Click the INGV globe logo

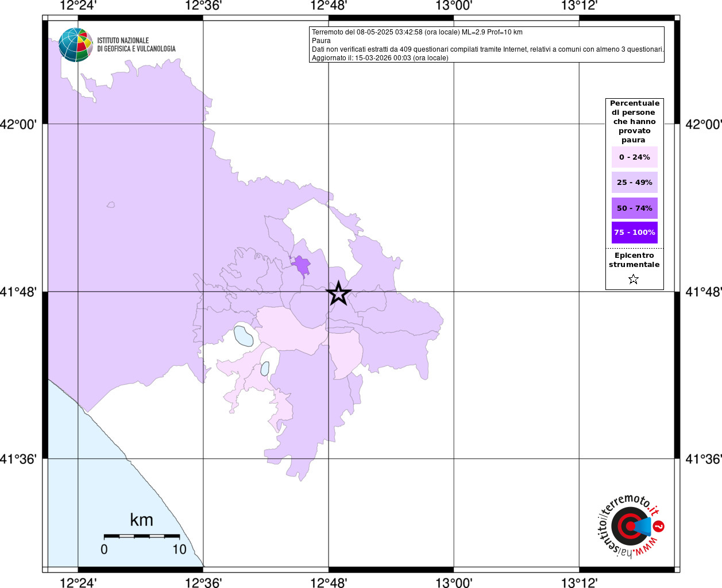point(76,45)
